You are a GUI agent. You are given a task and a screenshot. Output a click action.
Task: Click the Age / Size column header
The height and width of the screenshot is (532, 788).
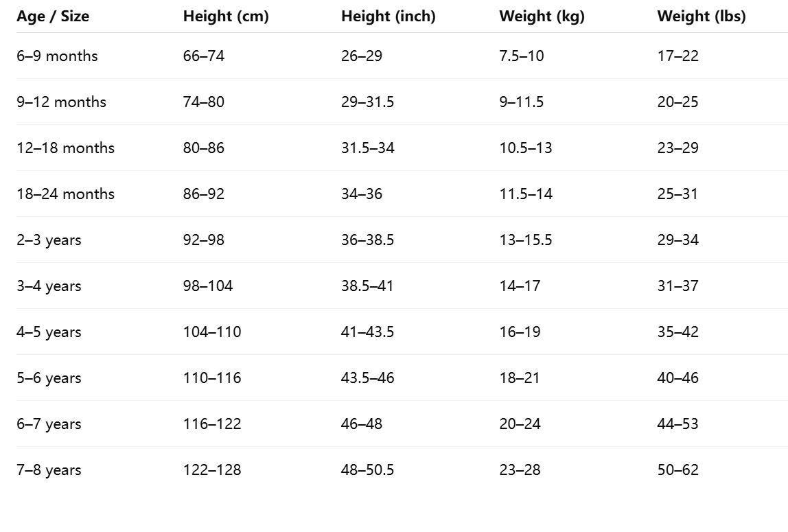tap(53, 16)
